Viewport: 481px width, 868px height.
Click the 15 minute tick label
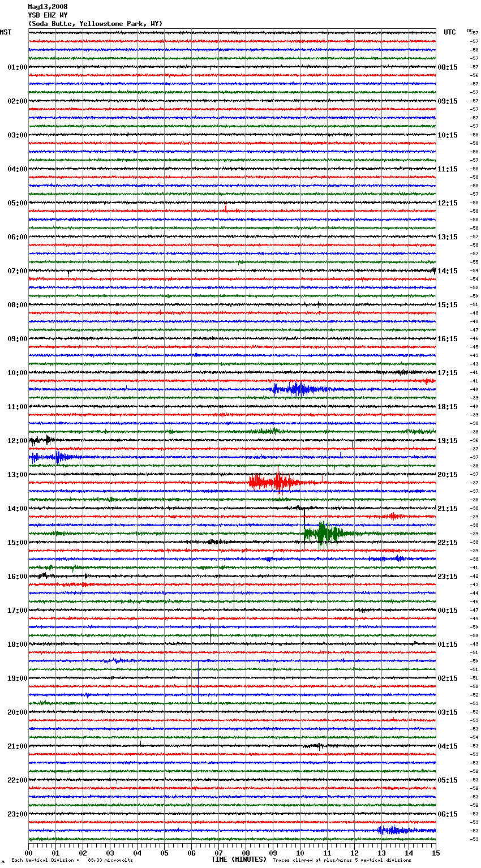click(436, 853)
